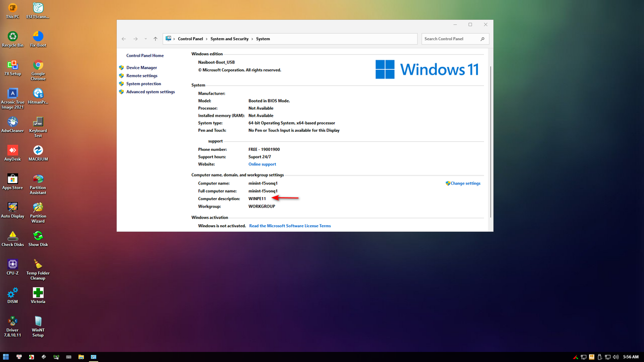Click the Up one level arrow

tap(155, 39)
